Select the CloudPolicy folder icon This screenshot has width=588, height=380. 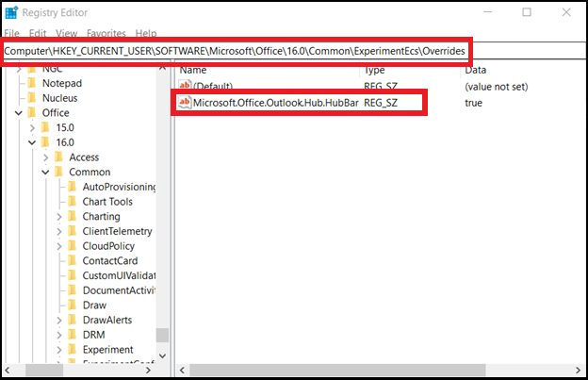click(x=72, y=246)
